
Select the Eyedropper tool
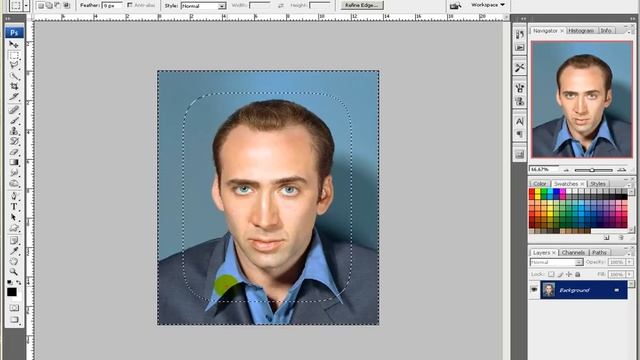[14, 251]
